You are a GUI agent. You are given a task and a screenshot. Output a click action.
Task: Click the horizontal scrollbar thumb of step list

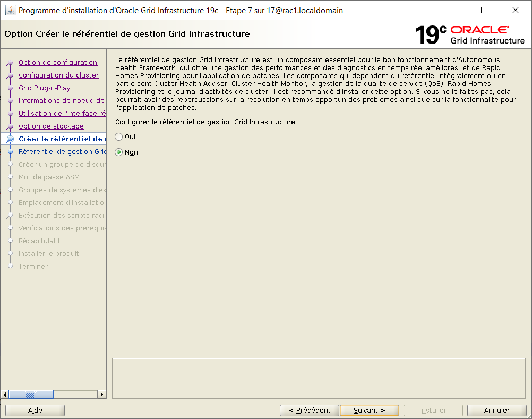click(x=31, y=394)
